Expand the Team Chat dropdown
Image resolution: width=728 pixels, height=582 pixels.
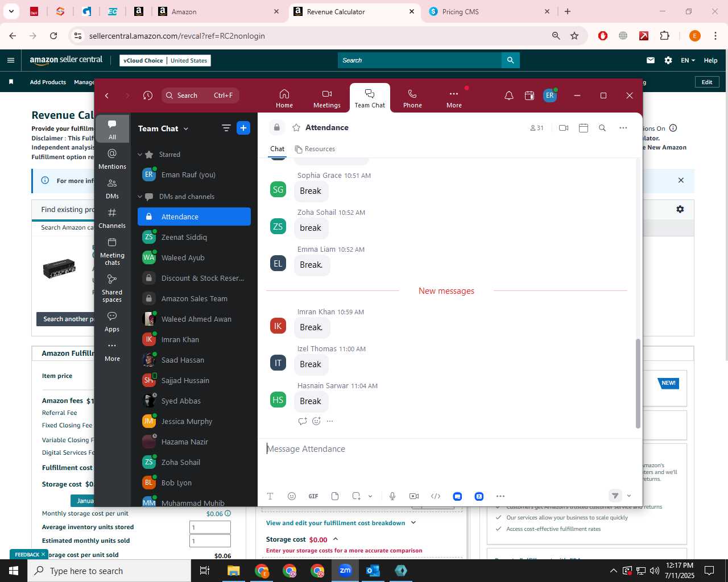[185, 128]
